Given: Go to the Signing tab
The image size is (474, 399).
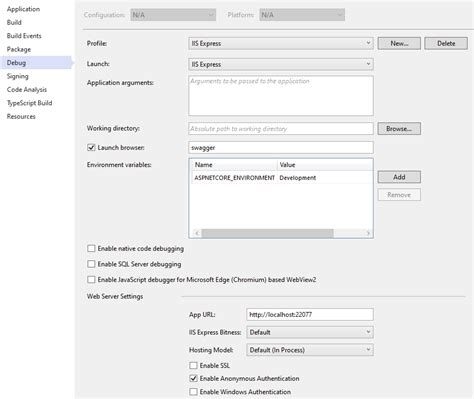Looking at the screenshot, I should point(17,76).
